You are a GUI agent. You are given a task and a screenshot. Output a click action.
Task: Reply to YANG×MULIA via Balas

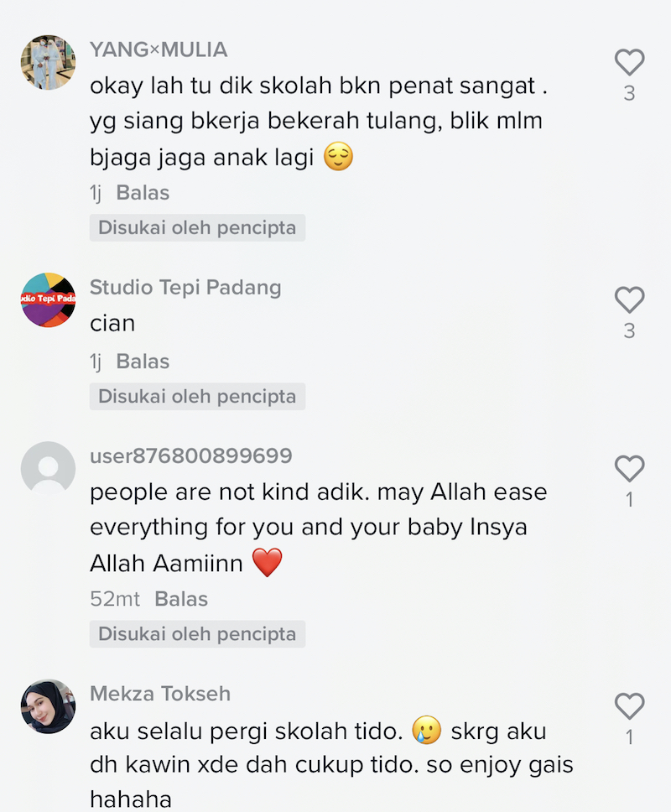143,193
